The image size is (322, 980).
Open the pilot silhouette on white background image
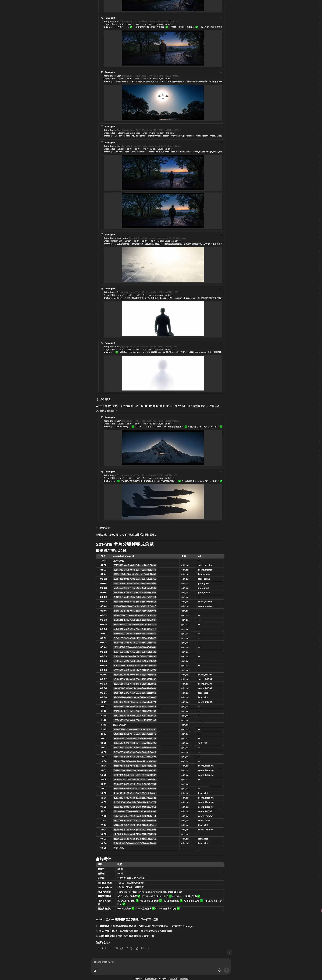point(163,319)
